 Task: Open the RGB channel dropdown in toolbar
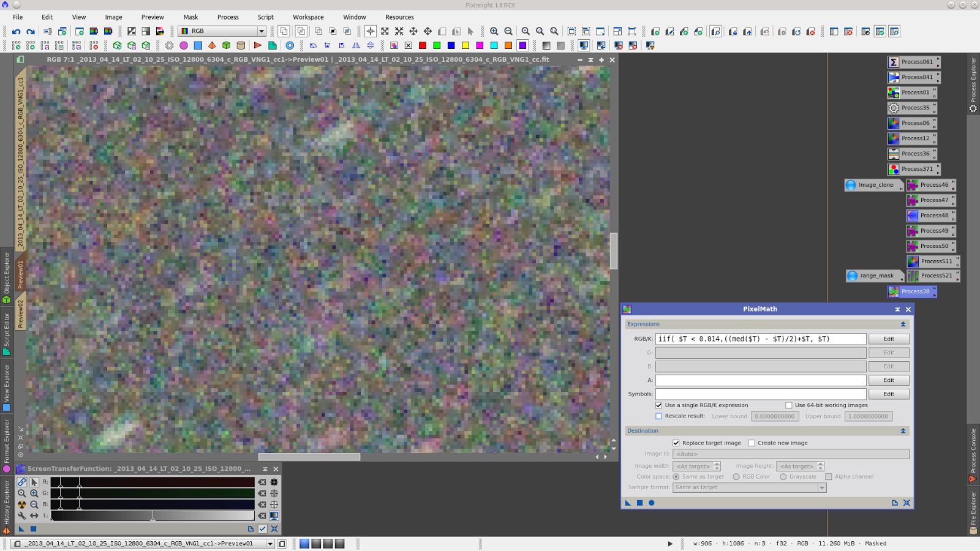(x=222, y=31)
